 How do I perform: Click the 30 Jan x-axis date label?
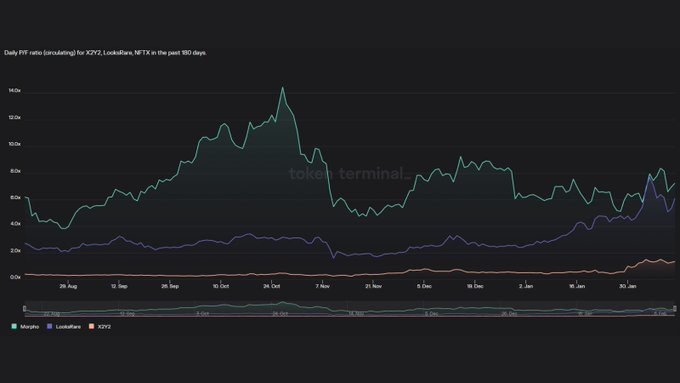pyautogui.click(x=628, y=286)
